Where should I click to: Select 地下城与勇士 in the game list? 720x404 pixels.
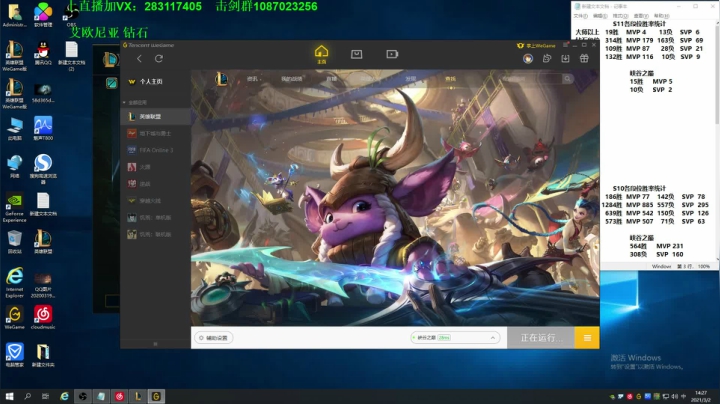coord(155,134)
